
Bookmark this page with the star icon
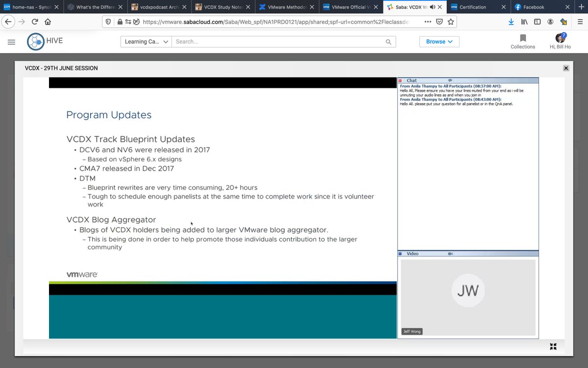[451, 22]
